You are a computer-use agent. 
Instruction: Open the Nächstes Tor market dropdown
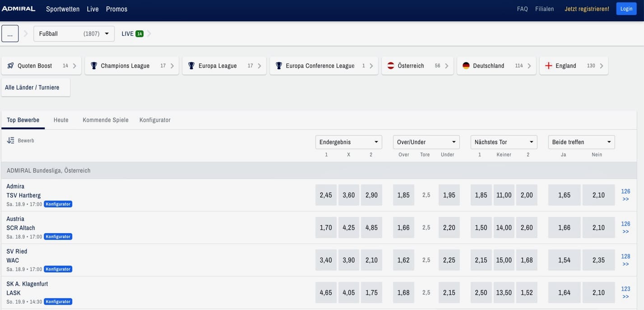[x=504, y=142]
